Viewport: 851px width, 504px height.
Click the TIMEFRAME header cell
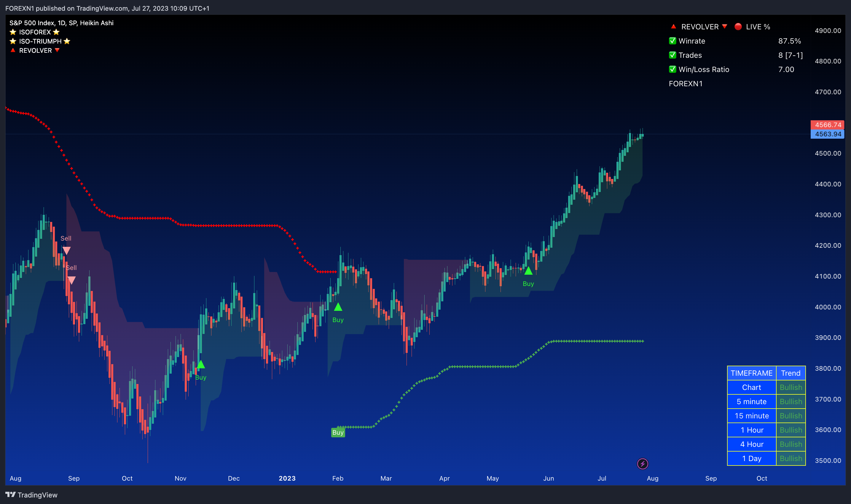(x=751, y=373)
